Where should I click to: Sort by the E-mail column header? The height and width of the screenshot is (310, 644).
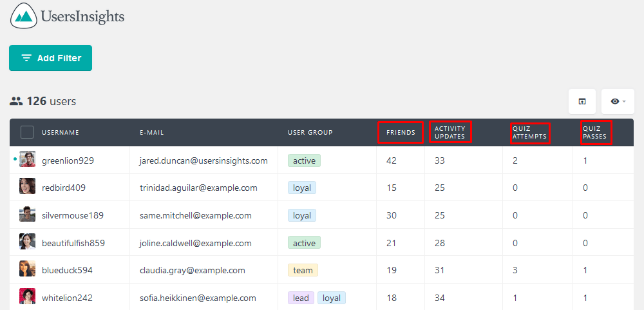pos(151,132)
